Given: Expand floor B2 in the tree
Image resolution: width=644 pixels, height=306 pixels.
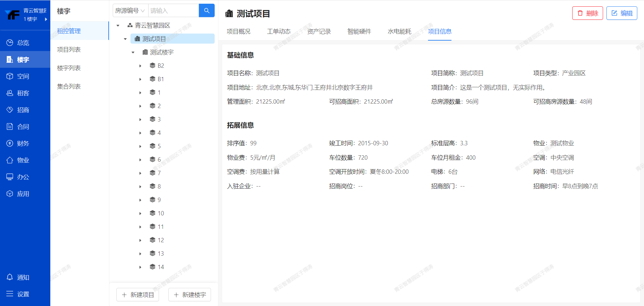Looking at the screenshot, I should click(140, 66).
